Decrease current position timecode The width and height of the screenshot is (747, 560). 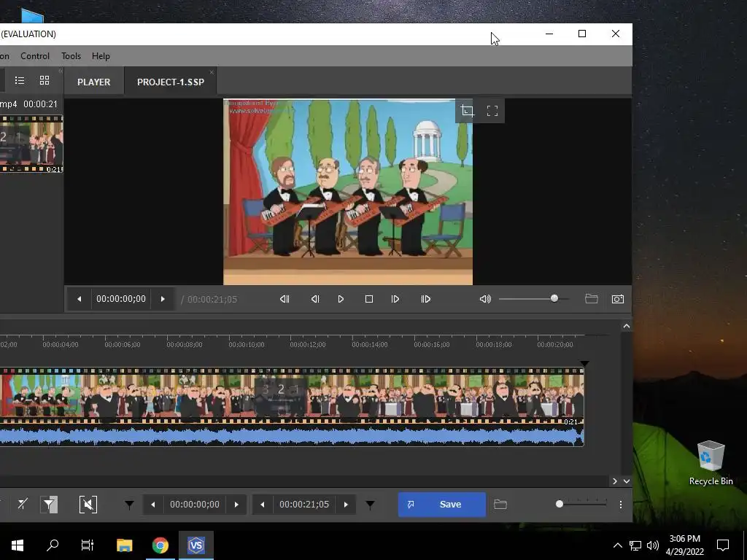(79, 299)
